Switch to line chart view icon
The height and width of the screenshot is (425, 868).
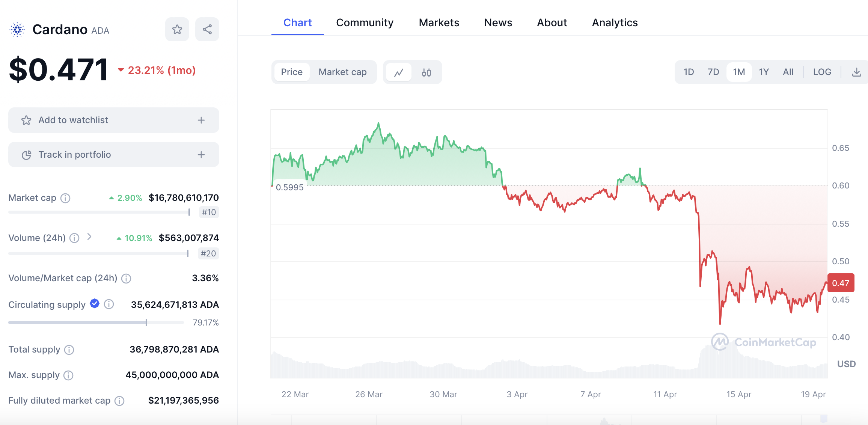coord(399,72)
